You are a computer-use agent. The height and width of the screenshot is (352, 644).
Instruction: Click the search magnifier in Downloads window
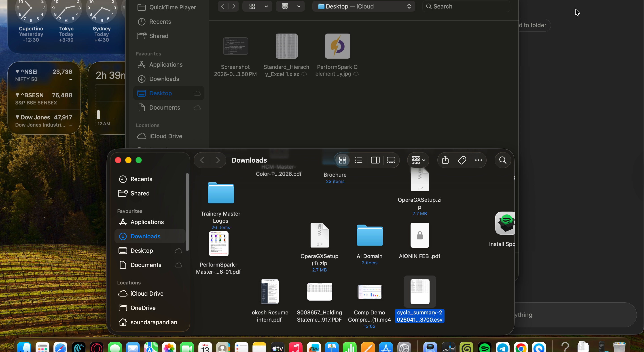pos(503,160)
